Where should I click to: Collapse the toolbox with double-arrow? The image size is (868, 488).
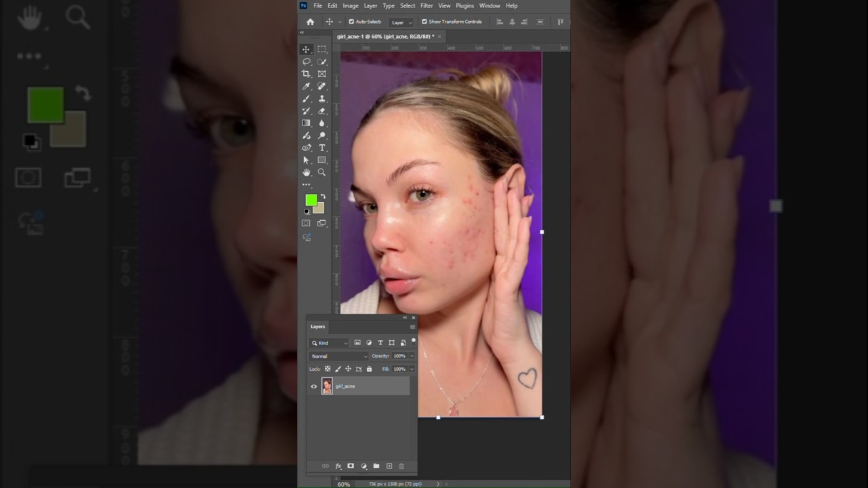click(x=302, y=33)
